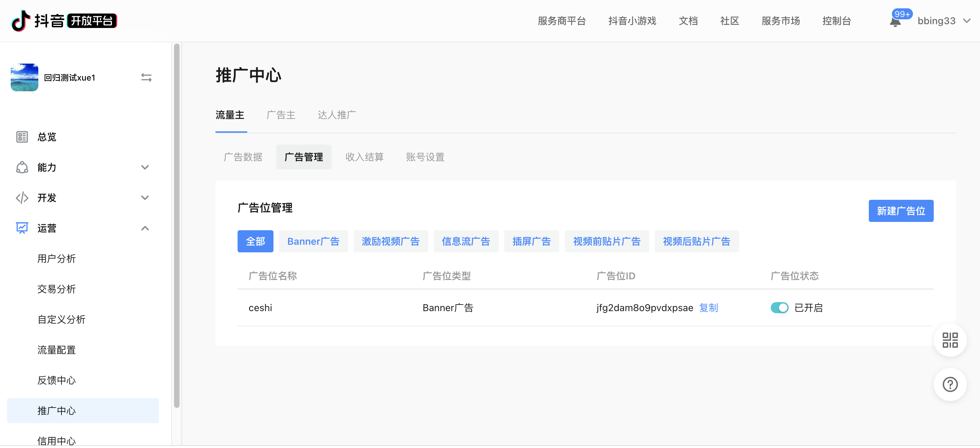Filter ad slots by 激励视频广告

(391, 241)
